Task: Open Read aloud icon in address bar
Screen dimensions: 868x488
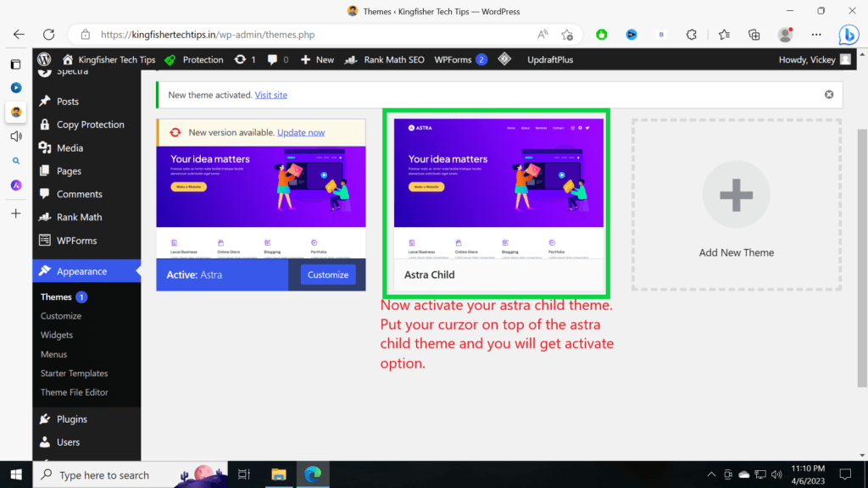Action: point(542,34)
